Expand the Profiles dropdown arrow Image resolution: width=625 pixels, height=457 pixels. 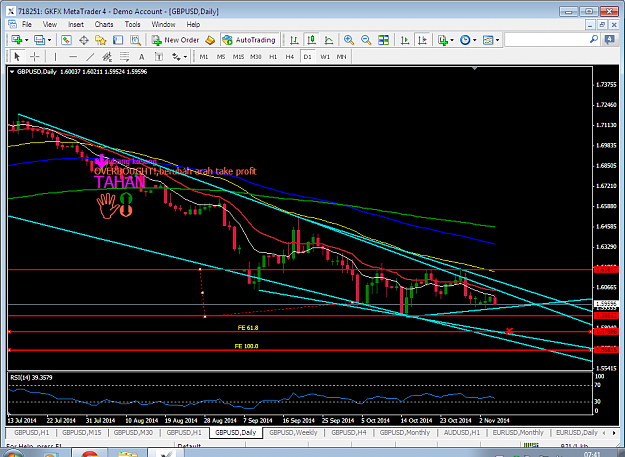pos(49,40)
